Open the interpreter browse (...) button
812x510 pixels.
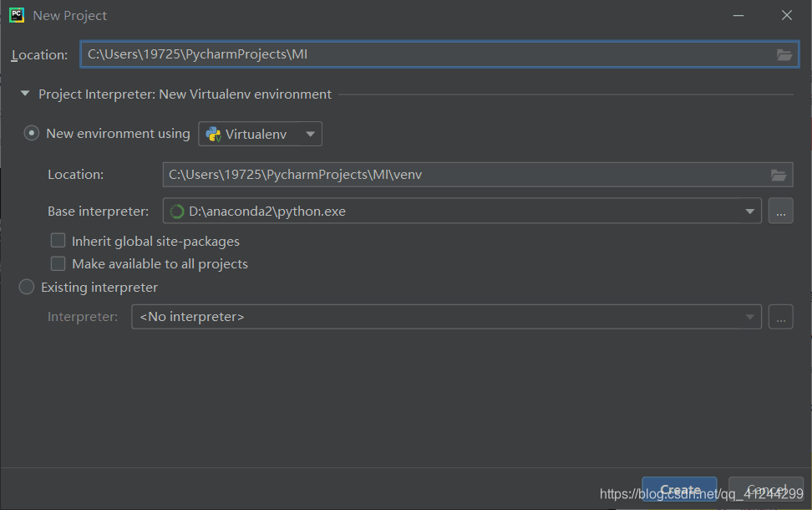(780, 316)
